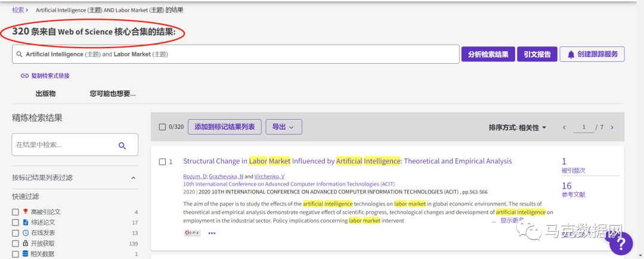Enable the 开放获取 filter checkbox
644x259 pixels.
pyautogui.click(x=15, y=244)
